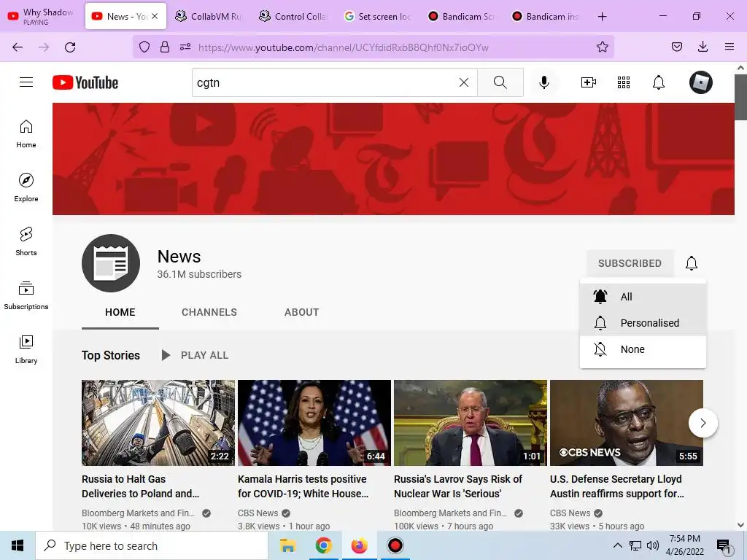
Task: Go back with the browser back arrow
Action: click(x=18, y=47)
